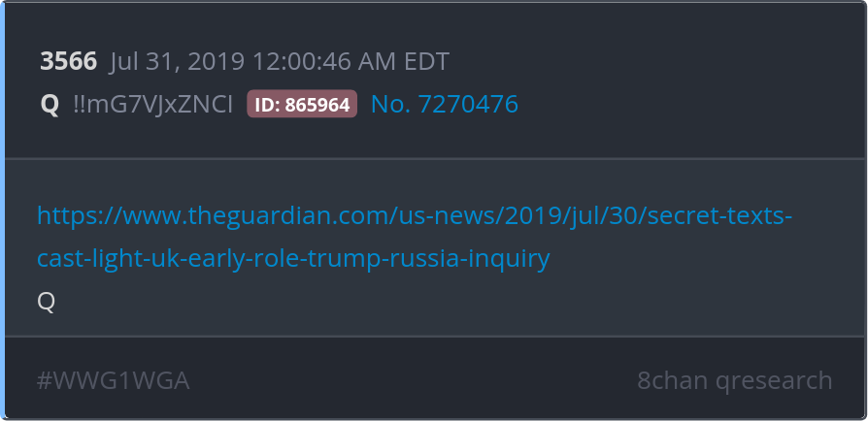Image resolution: width=868 pixels, height=421 pixels.
Task: Click the ID: 865964 badge
Action: coord(302,104)
